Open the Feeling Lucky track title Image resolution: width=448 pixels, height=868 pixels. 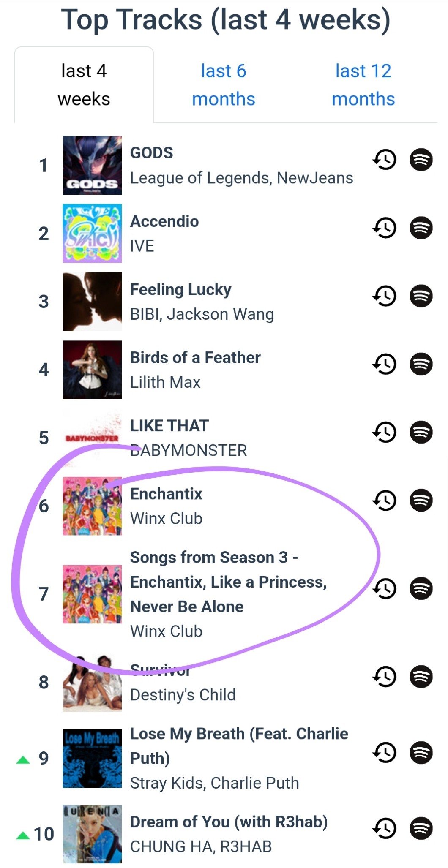tap(180, 290)
